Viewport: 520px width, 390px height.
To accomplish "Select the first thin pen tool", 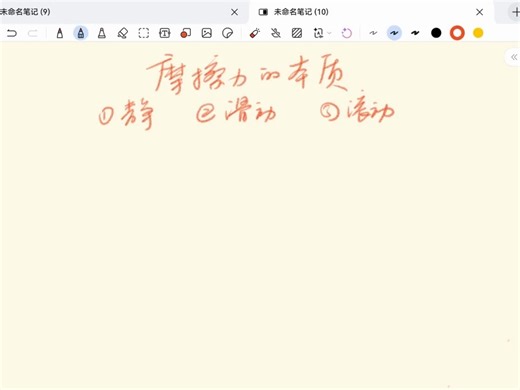I will [60, 33].
